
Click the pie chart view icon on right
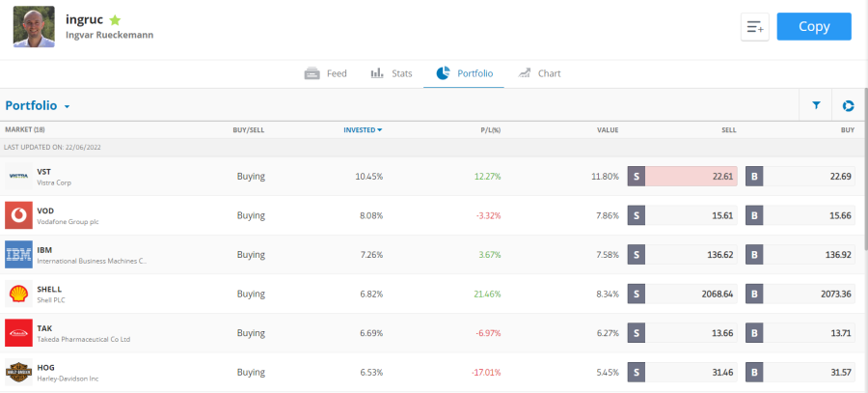(x=848, y=106)
